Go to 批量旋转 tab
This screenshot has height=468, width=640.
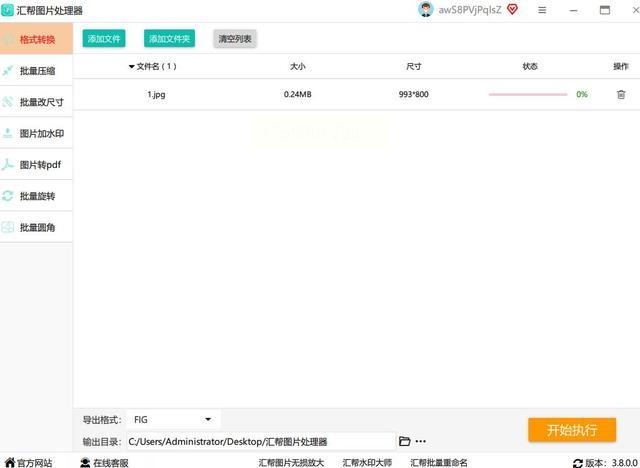pos(36,196)
